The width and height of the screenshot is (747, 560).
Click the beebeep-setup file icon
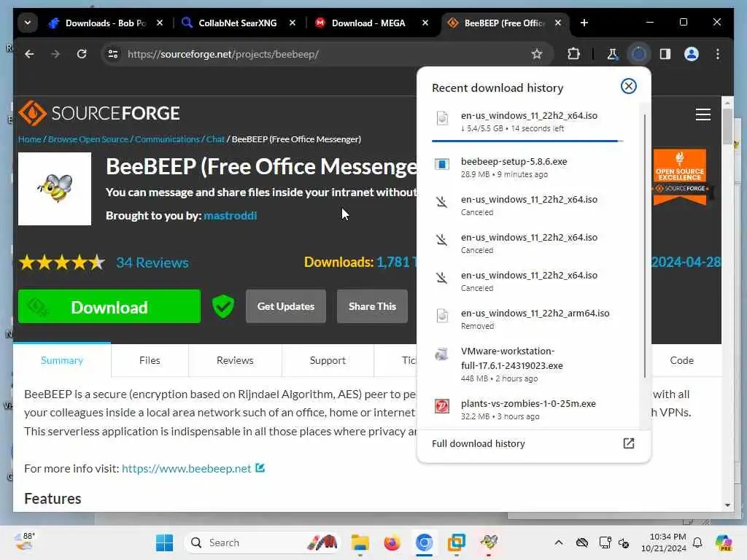[x=441, y=164]
